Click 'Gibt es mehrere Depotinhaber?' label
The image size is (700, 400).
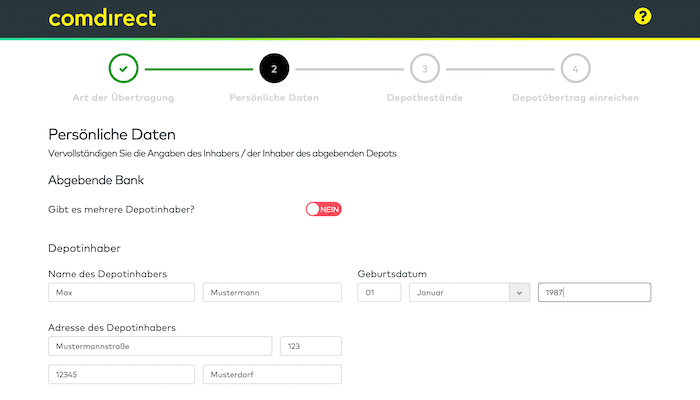121,209
